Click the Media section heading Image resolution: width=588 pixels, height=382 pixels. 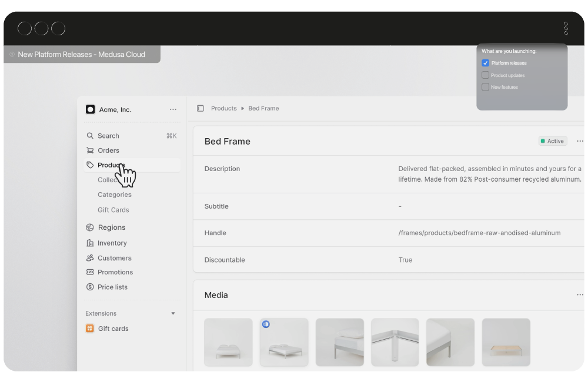(216, 296)
